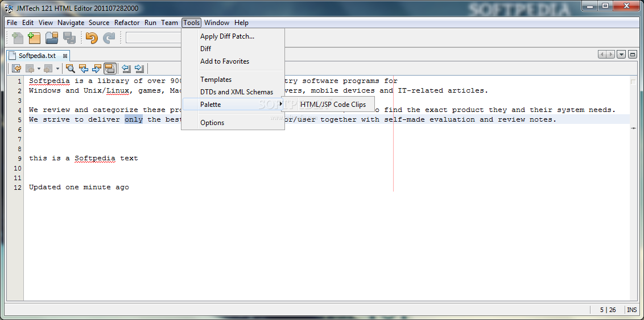This screenshot has height=320, width=644.
Task: Open the View menu
Action: 46,23
